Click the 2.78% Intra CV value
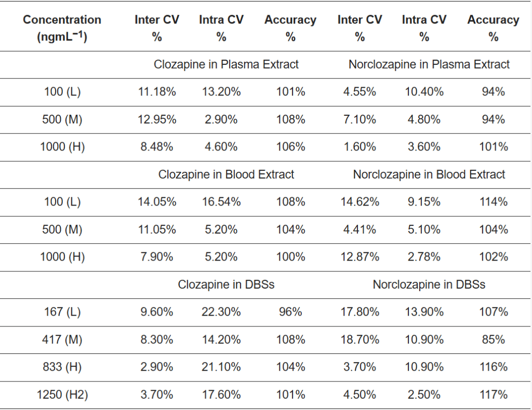This screenshot has height=410, width=532. (424, 257)
